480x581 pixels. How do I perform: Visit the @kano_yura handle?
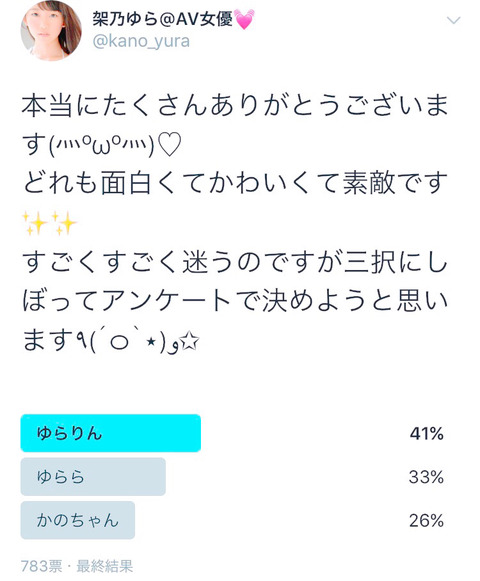coord(141,42)
